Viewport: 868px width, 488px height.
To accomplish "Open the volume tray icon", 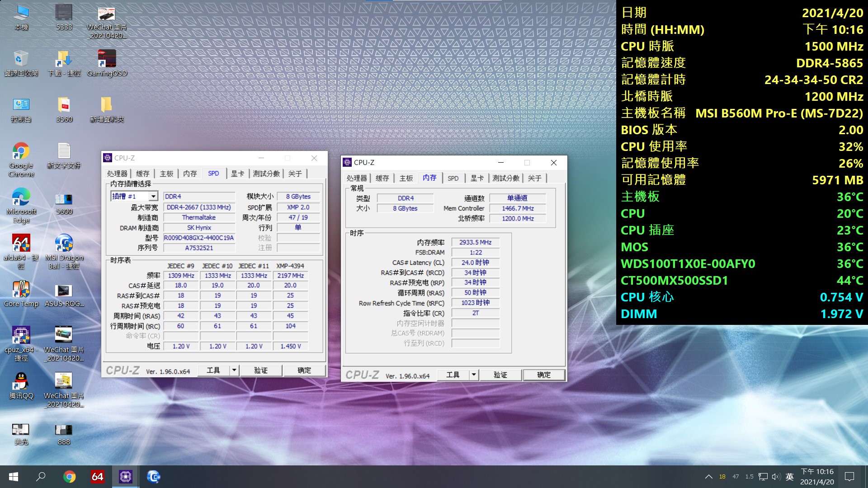I will pyautogui.click(x=776, y=477).
